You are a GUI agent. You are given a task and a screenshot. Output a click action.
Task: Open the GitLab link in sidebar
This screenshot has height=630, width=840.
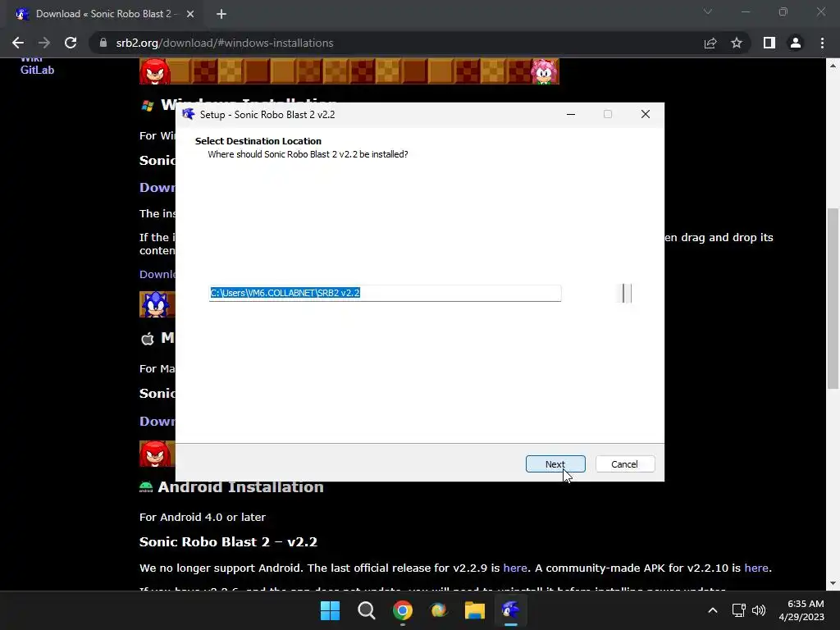click(37, 71)
